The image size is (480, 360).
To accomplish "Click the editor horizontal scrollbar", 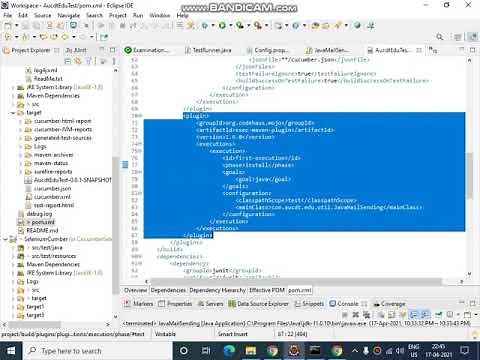I will pyautogui.click(x=296, y=282).
